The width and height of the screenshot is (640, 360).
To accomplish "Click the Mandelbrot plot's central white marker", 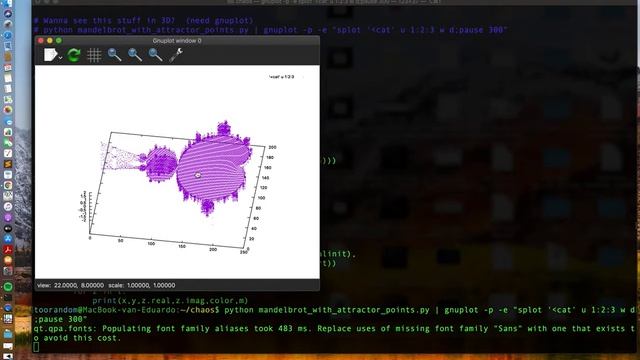I will point(198,175).
